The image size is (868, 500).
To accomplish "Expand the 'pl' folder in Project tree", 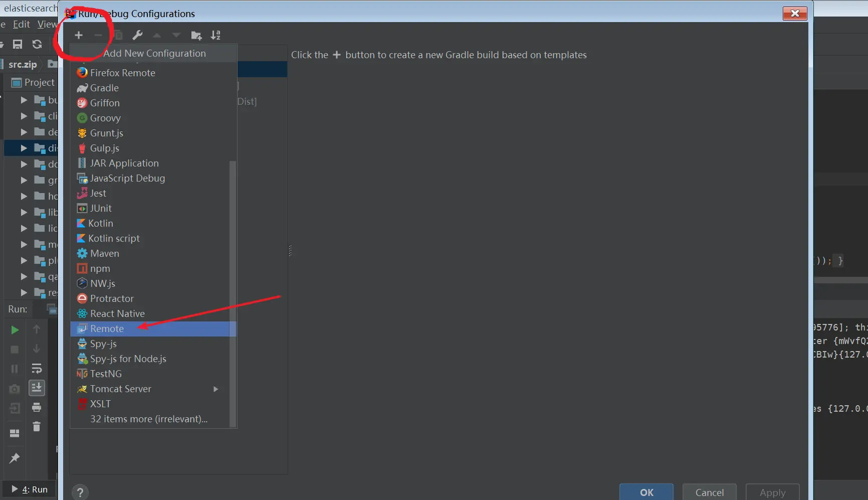I will (24, 260).
